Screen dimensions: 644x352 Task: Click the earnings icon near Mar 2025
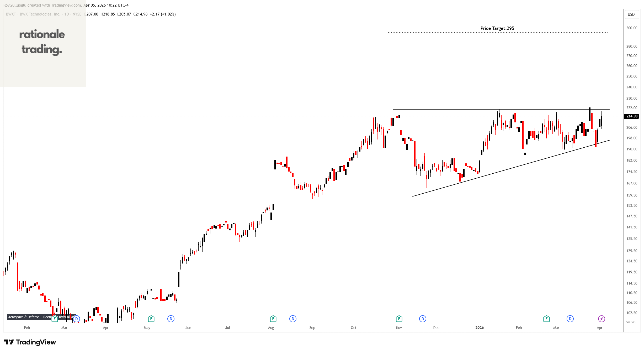pos(55,319)
